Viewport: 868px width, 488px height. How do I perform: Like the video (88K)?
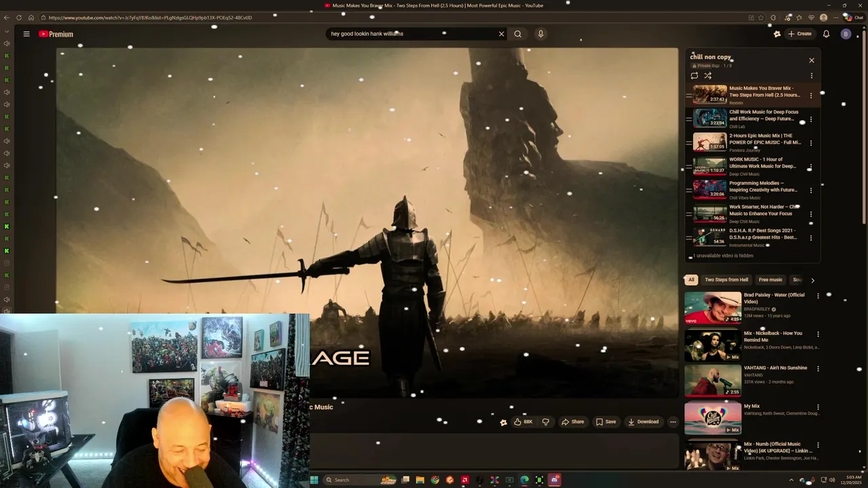click(523, 422)
